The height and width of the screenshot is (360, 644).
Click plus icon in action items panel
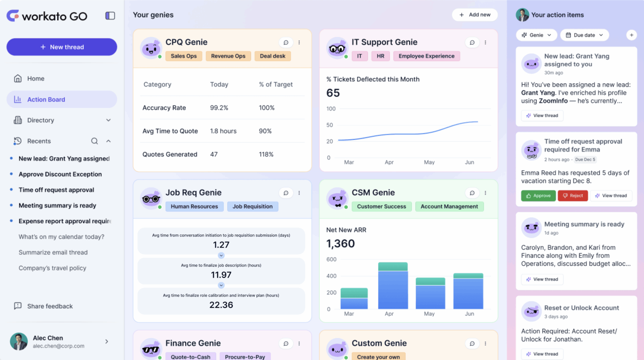click(x=631, y=35)
